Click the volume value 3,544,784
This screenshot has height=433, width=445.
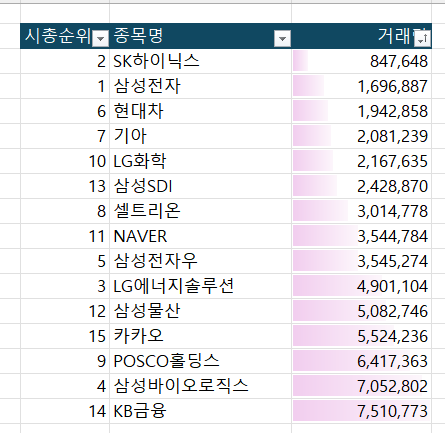tap(392, 236)
